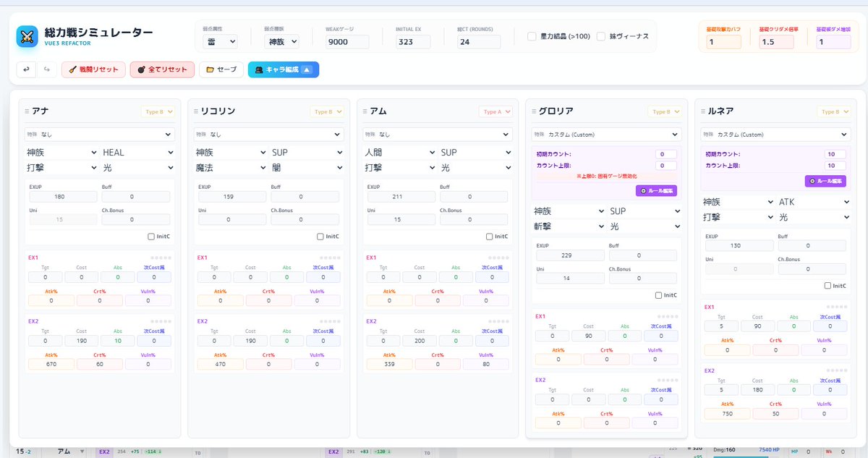Open グロリア's 斬撃 attack type dropdown

[x=569, y=226]
